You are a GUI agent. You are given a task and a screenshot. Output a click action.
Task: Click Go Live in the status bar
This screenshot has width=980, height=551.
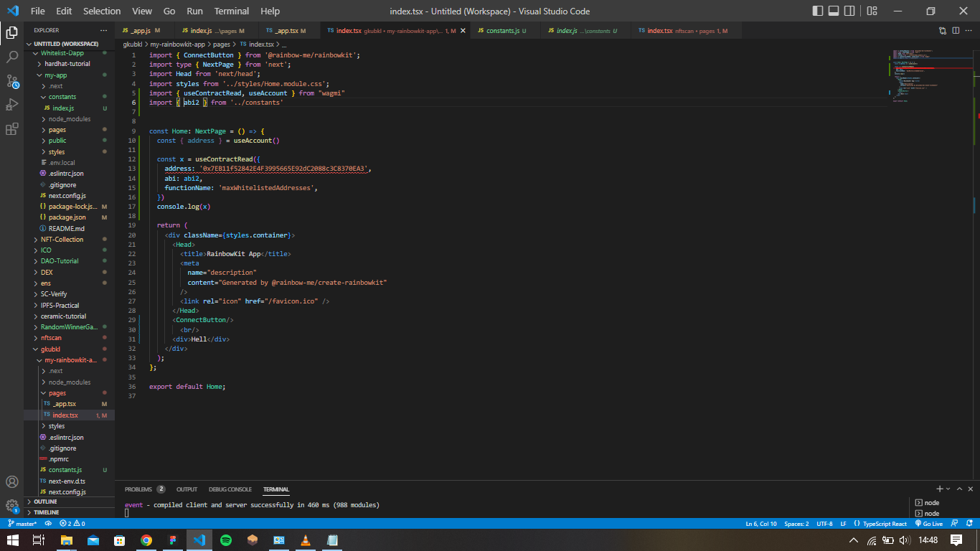930,523
